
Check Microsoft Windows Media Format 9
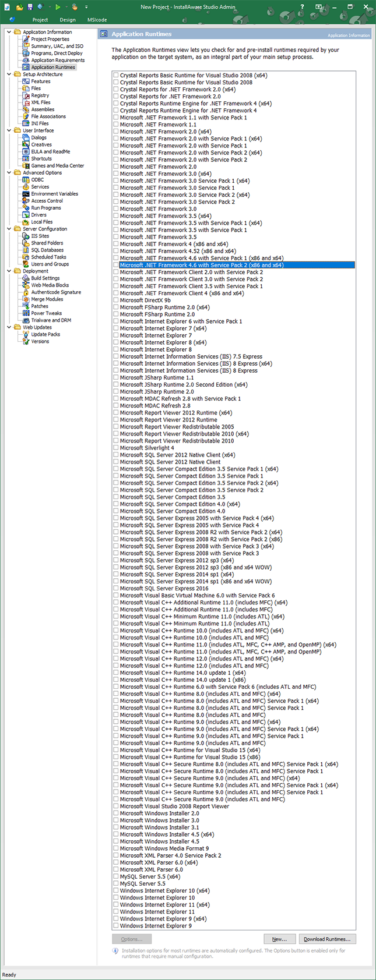pyautogui.click(x=116, y=848)
